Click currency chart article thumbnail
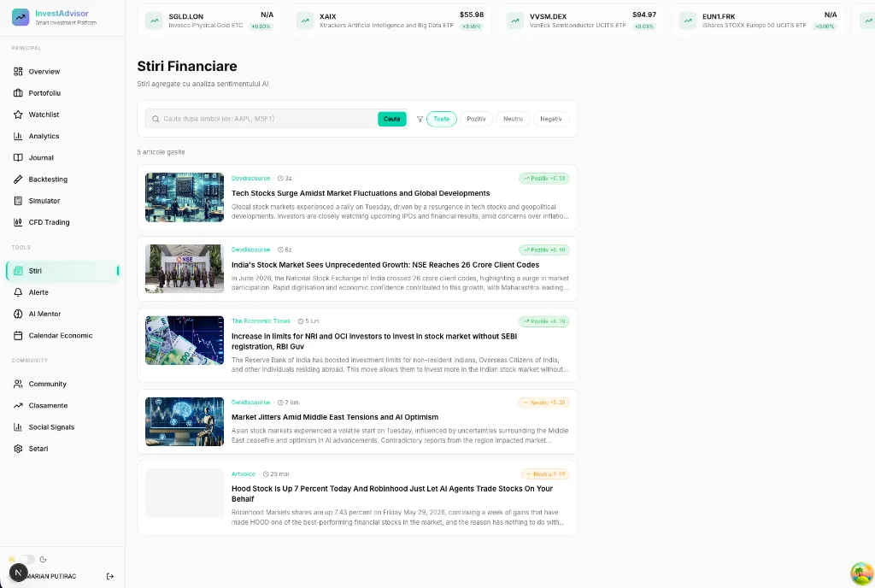 185,340
